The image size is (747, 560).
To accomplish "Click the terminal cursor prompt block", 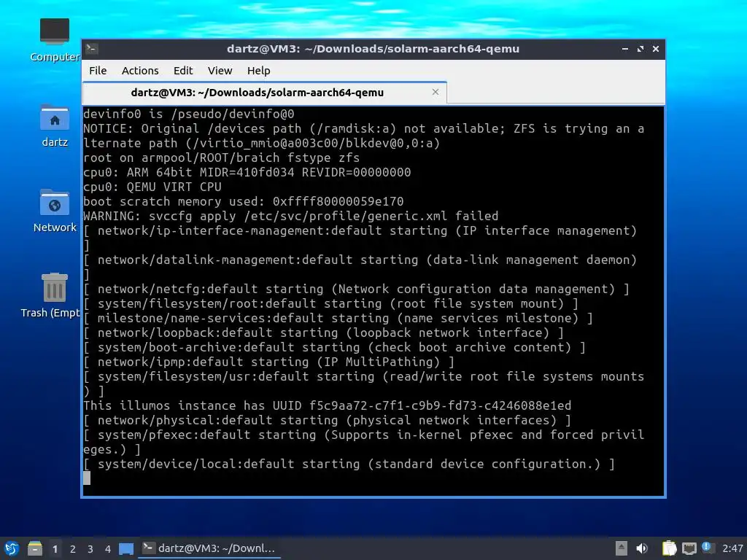I will (x=87, y=478).
